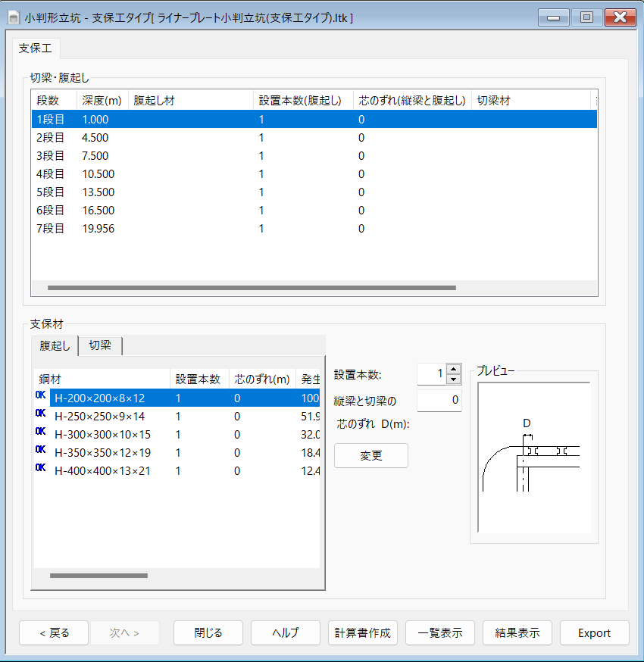Click OK status icon beside H-400×400×13×21

(41, 468)
